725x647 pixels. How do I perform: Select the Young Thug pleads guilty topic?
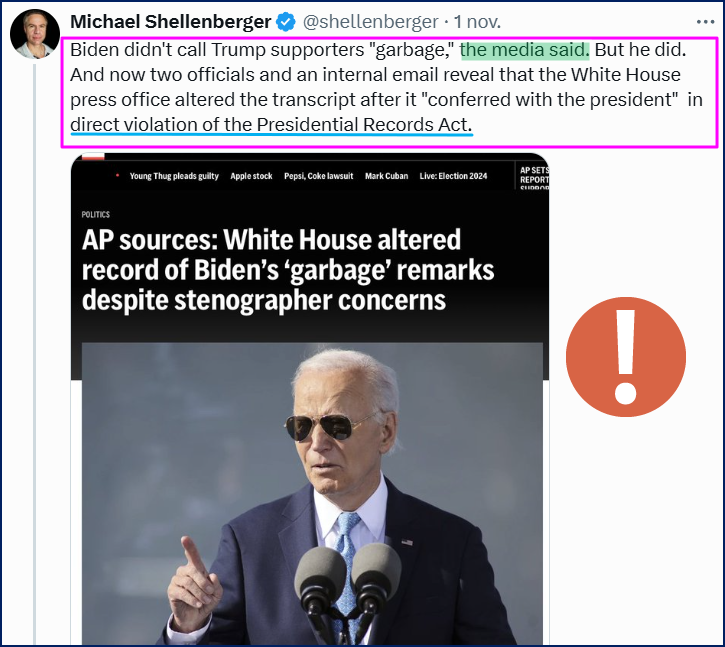coord(174,176)
